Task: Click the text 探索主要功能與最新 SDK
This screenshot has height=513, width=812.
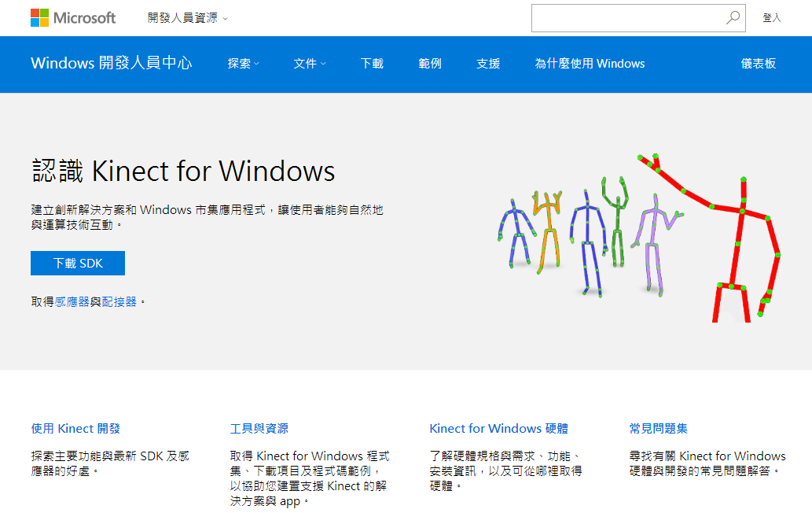Action: click(97, 456)
